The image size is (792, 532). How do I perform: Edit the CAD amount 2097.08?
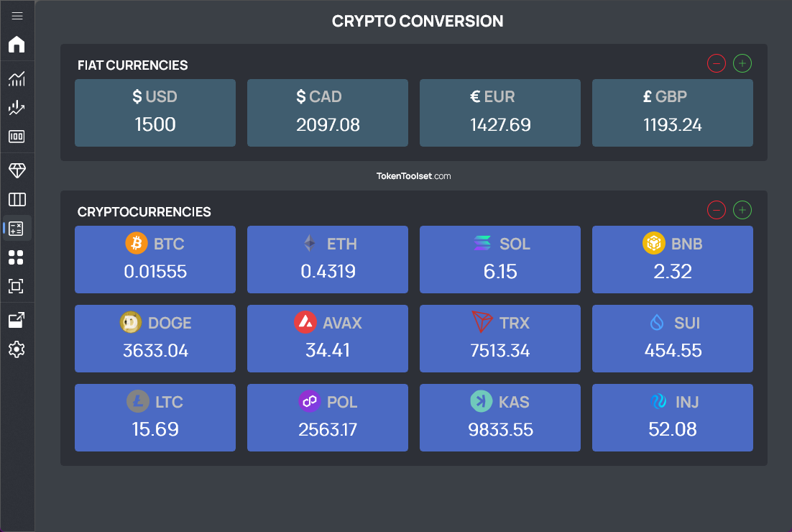tap(328, 125)
